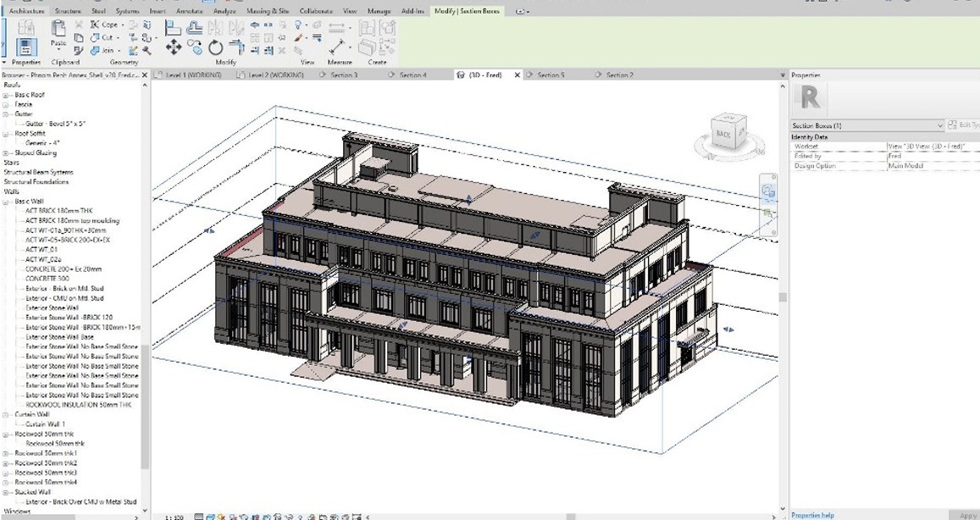The width and height of the screenshot is (980, 520).
Task: Collapse the Basic Wall tree node
Action: pos(6,202)
